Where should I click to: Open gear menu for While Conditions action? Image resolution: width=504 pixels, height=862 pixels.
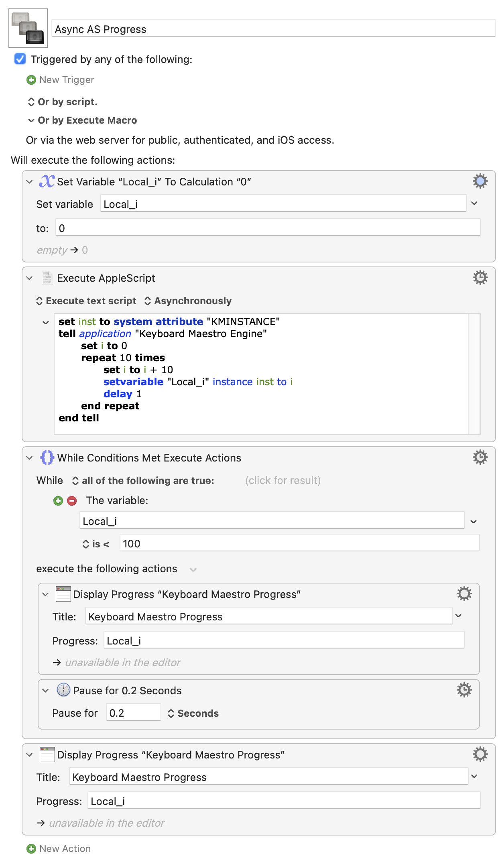[x=480, y=457]
